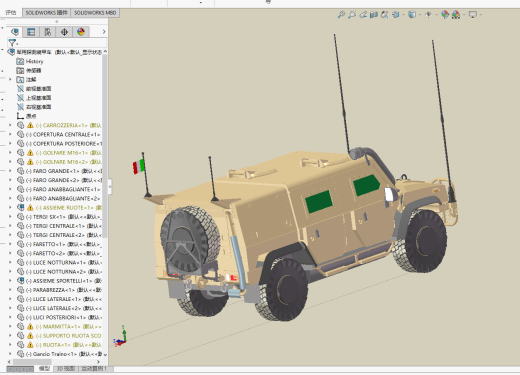Open the DimXpertManager crosshair tab

(x=64, y=32)
